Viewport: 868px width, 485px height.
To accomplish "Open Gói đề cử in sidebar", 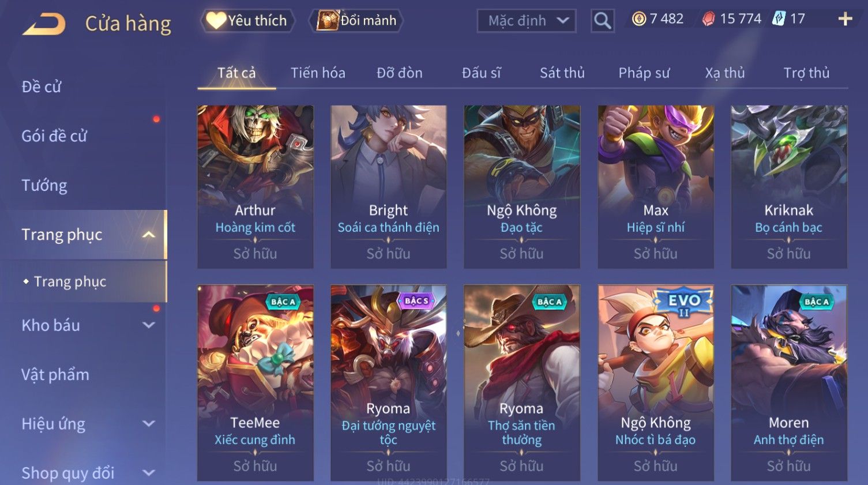I will coord(54,136).
